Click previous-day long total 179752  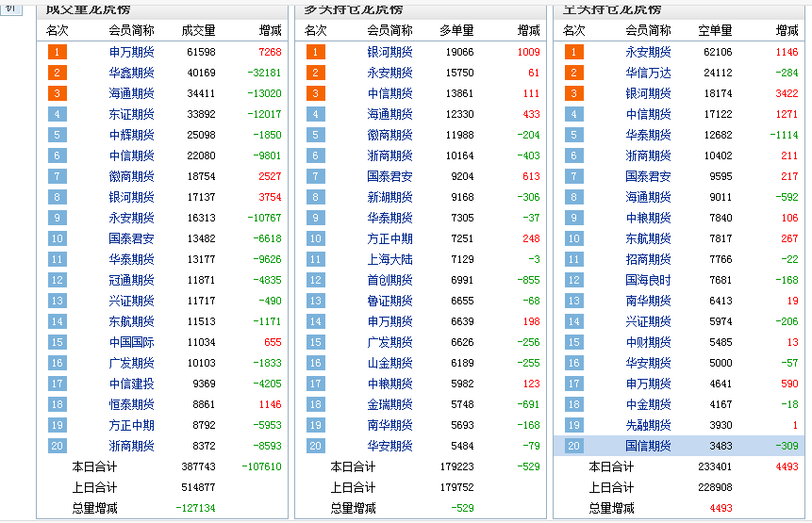tap(456, 487)
